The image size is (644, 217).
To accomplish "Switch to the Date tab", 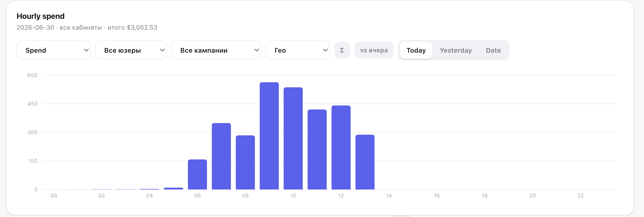I will 493,50.
